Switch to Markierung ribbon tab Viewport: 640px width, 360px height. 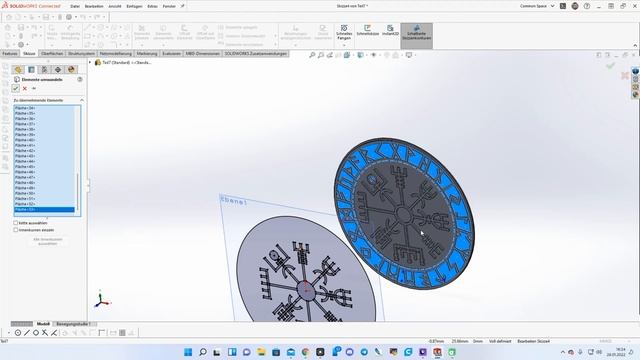(147, 53)
